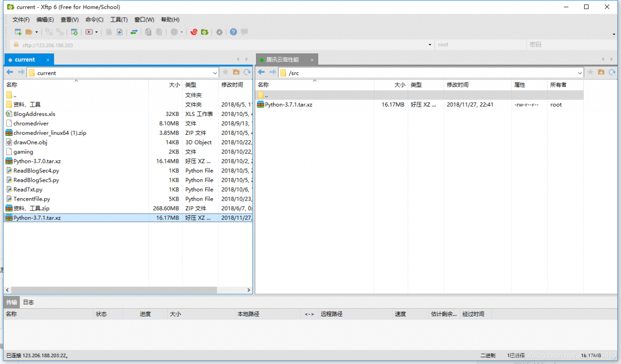Sort local files by 名称 column
621x364 pixels.
tap(76, 85)
